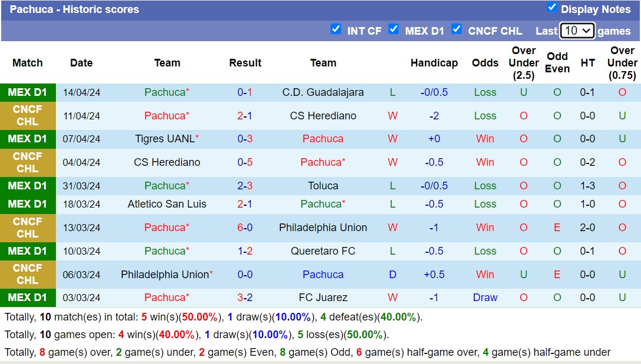Open CS Herediano away team link
Screen dimensions: 641x364
pos(323,116)
